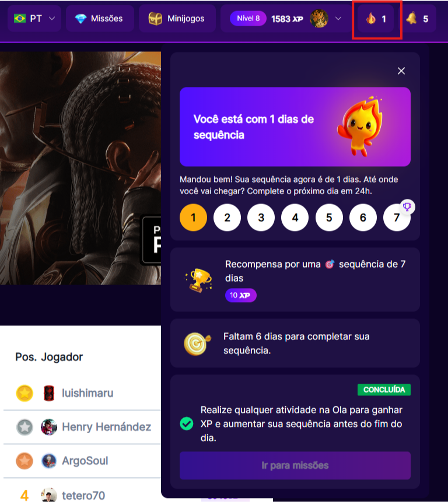Click the flame mascot illustration
Screen dimensions: 448x502
point(360,126)
